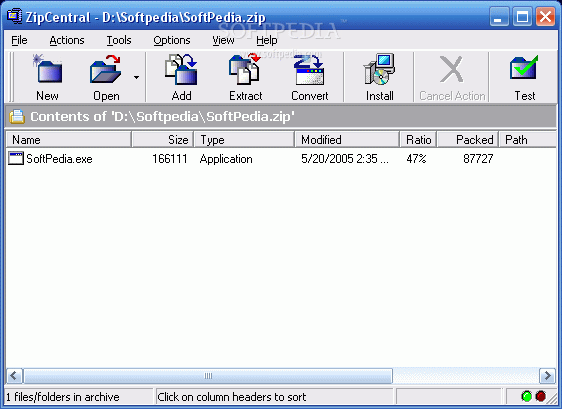The height and width of the screenshot is (409, 562).
Task: Click the Application type cell
Action: click(x=226, y=159)
